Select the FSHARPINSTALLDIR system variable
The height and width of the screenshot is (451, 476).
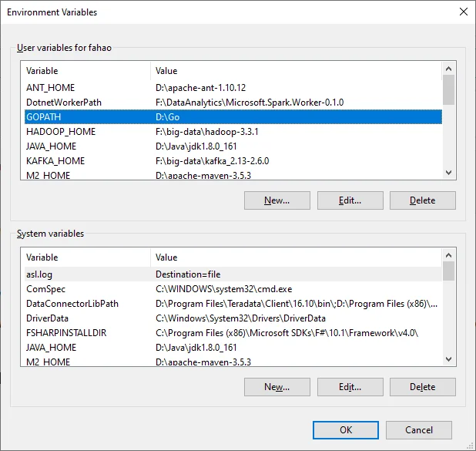pyautogui.click(x=67, y=333)
